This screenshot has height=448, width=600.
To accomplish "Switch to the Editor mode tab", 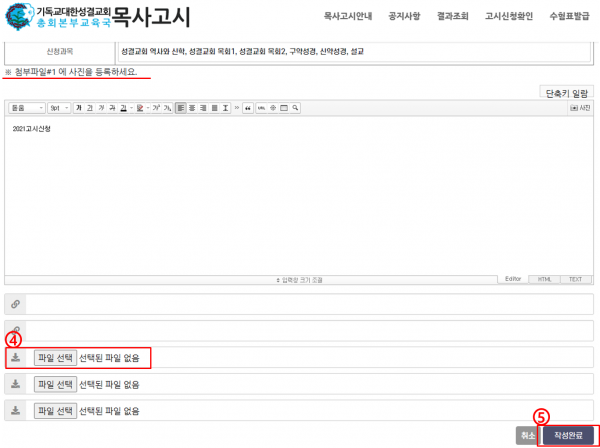I will (x=513, y=279).
